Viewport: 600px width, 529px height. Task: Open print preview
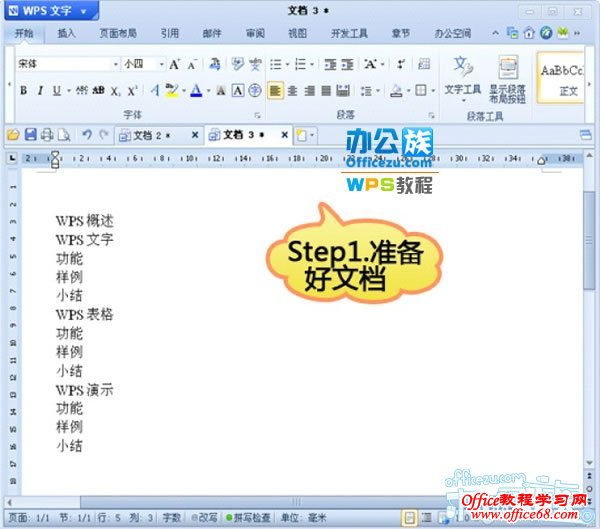pyautogui.click(x=64, y=135)
